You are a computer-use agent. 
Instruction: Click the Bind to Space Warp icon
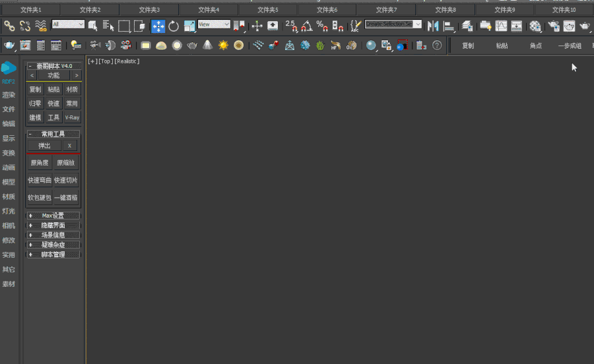40,26
